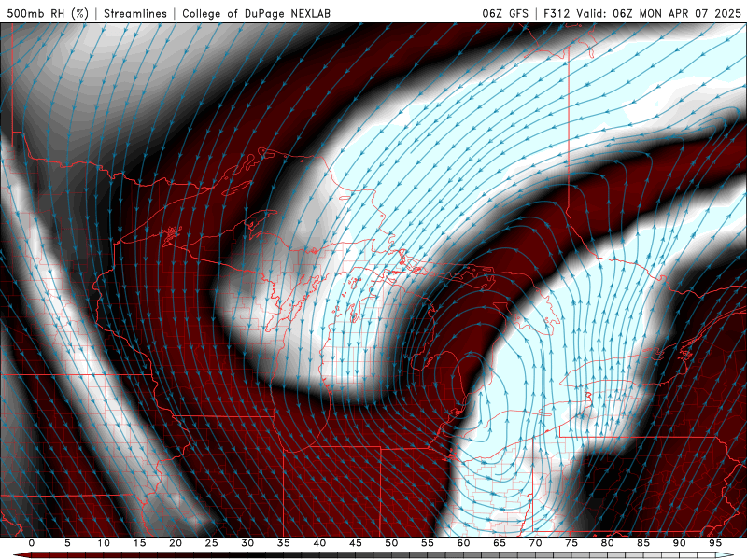Viewport: 747px width, 560px height.
Task: Click the "90" colorbar label
Action: point(679,543)
